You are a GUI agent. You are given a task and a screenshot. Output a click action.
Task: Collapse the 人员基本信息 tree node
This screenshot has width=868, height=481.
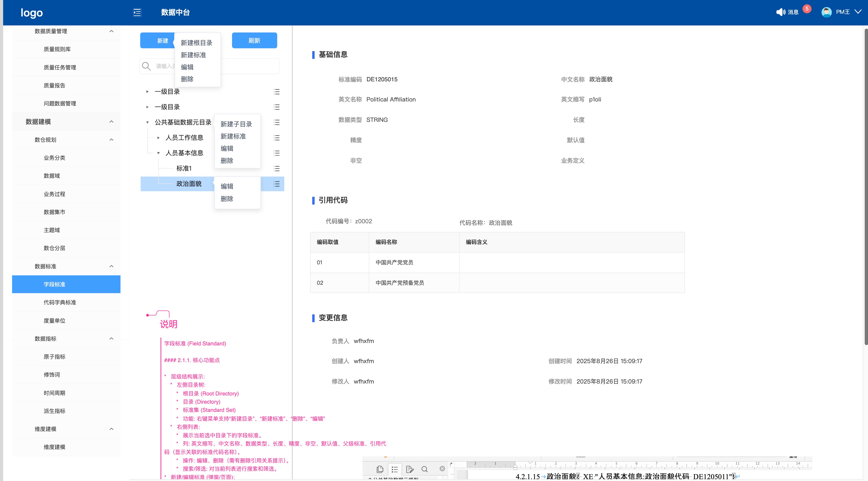pos(158,153)
